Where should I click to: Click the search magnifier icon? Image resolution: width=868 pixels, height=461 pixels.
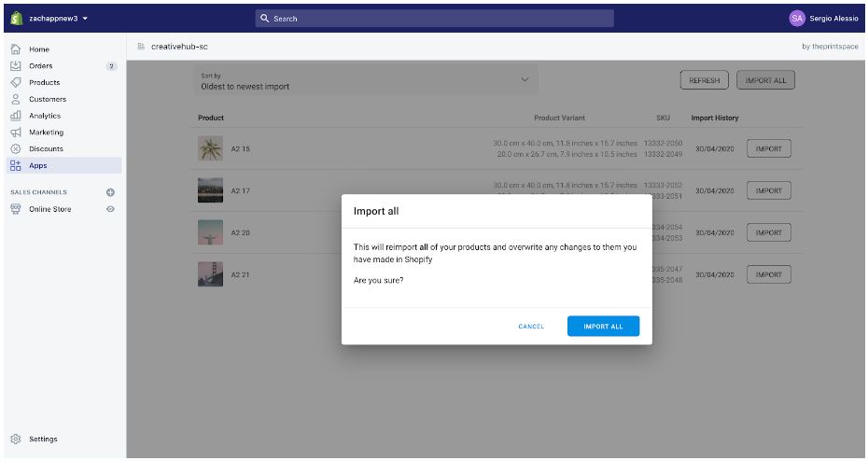[x=265, y=19]
